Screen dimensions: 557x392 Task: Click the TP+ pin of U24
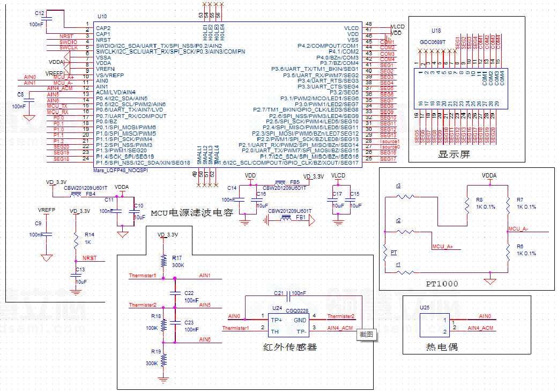pos(277,320)
